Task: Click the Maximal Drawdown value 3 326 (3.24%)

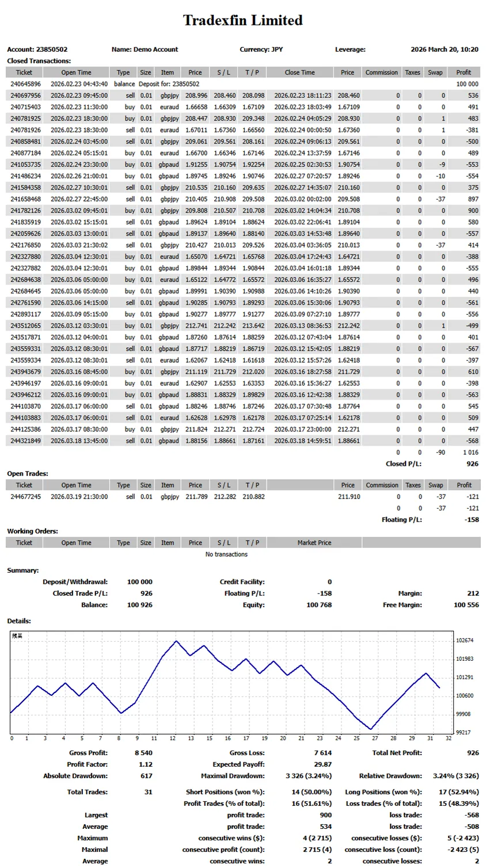Action: [309, 776]
